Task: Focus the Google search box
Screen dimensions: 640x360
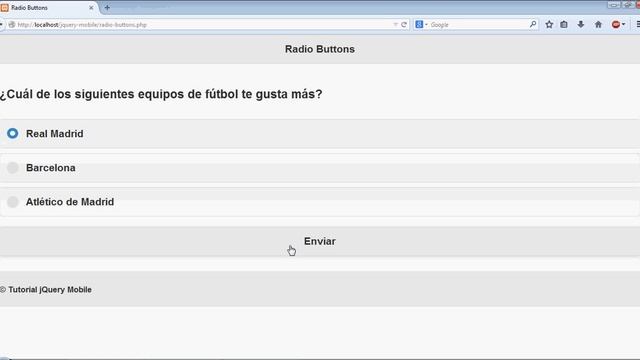Action: (x=479, y=24)
